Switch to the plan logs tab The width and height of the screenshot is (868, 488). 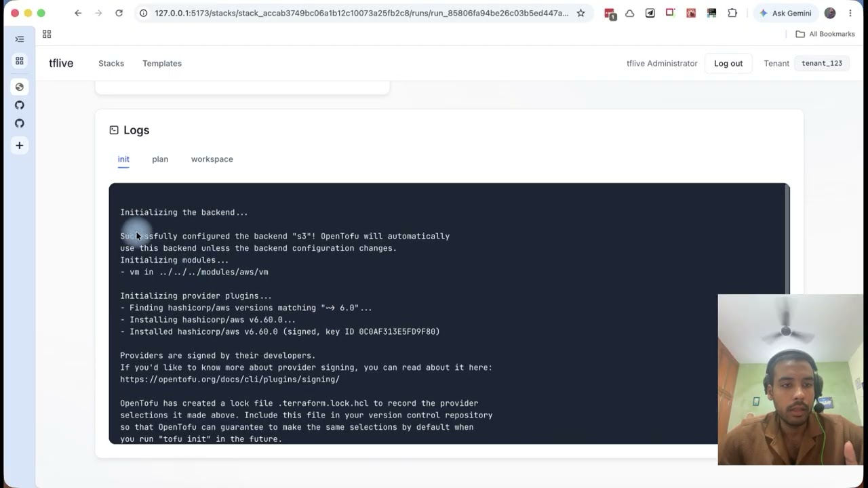(160, 159)
